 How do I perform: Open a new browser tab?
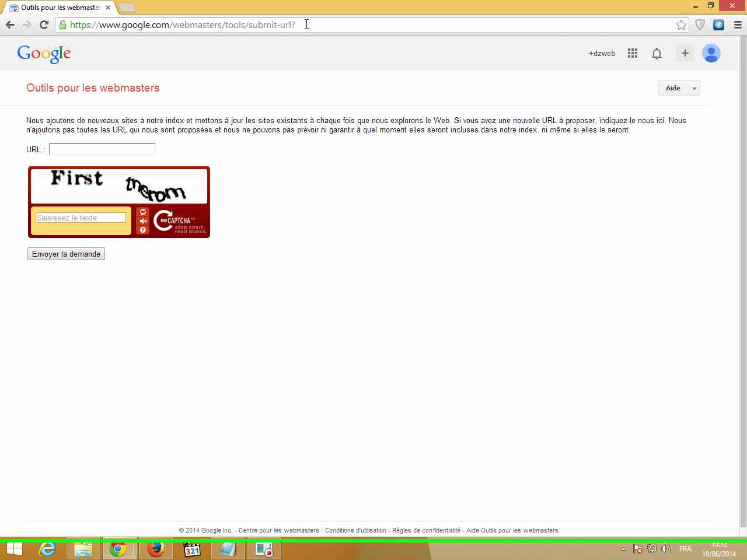point(127,8)
